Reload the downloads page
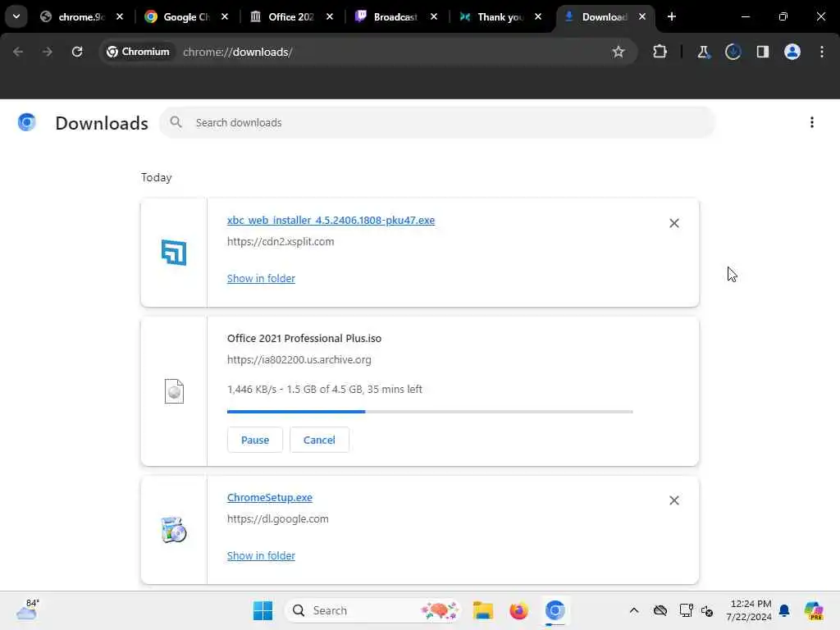Viewport: 840px width, 630px height. click(77, 52)
